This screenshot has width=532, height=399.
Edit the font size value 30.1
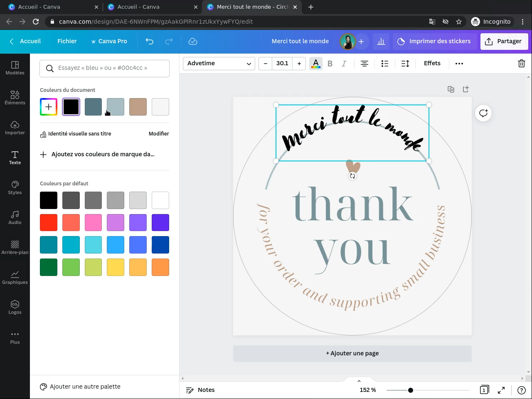pyautogui.click(x=282, y=64)
